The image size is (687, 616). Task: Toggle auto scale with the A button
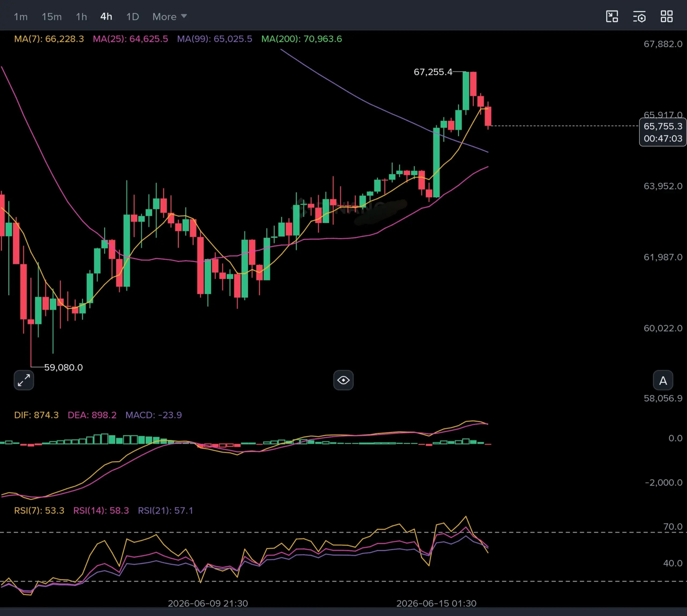[x=663, y=380]
